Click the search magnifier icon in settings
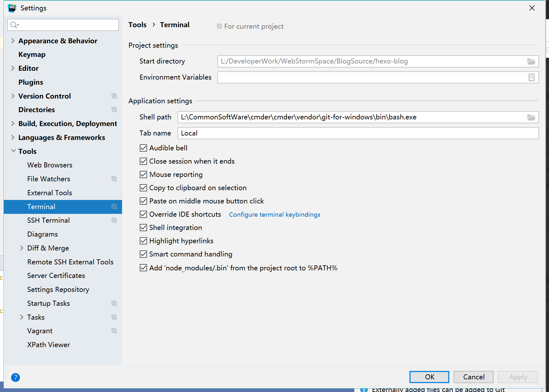The image size is (549, 392). point(14,25)
